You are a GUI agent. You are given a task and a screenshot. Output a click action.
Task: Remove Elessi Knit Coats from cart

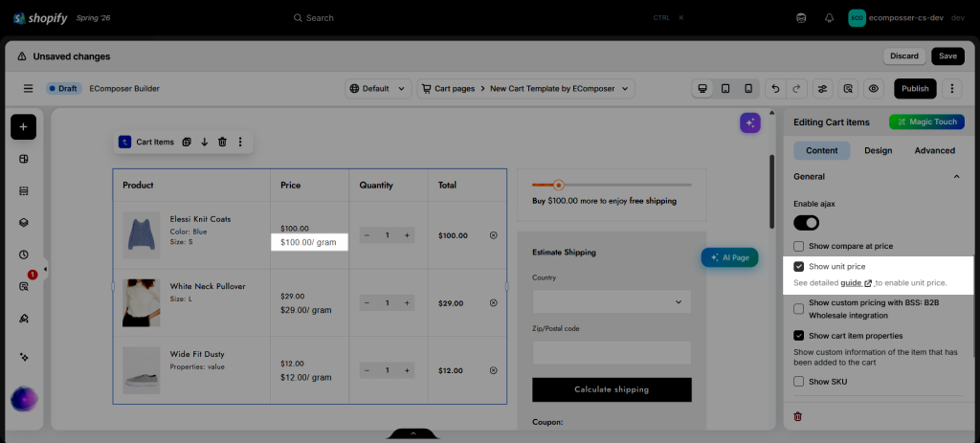coord(493,235)
